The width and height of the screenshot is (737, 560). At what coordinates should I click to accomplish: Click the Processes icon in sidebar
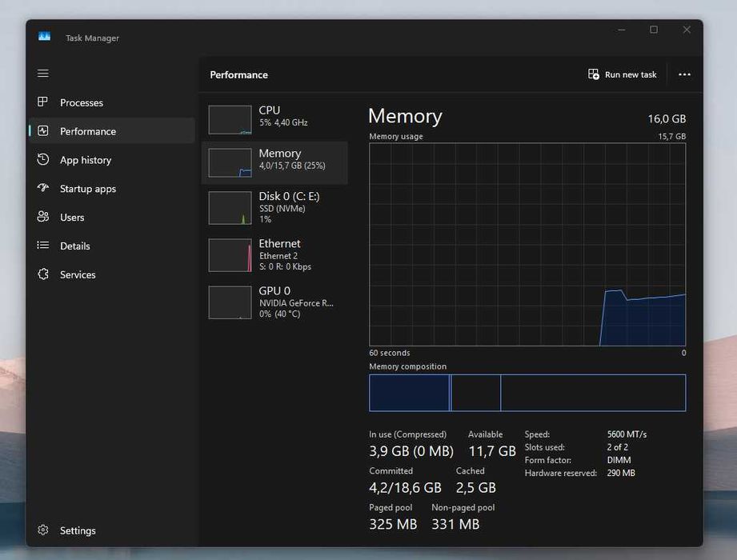coord(43,102)
